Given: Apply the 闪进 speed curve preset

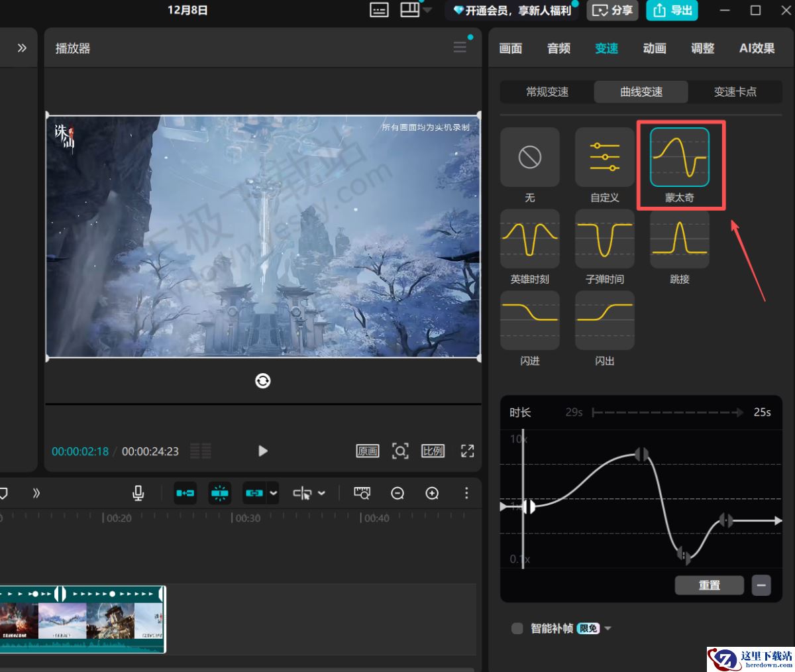Looking at the screenshot, I should pos(529,321).
